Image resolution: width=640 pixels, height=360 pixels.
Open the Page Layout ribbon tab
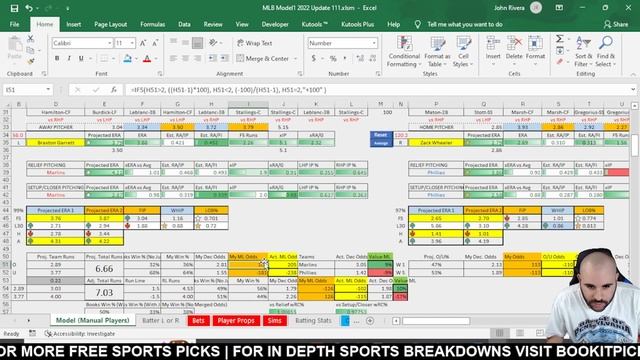tap(111, 24)
